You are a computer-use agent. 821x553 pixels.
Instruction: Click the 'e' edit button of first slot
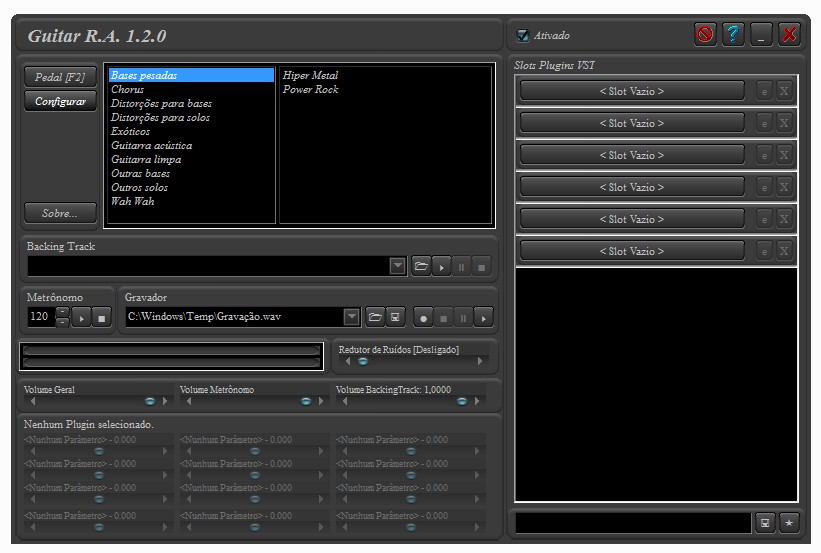pyautogui.click(x=764, y=91)
